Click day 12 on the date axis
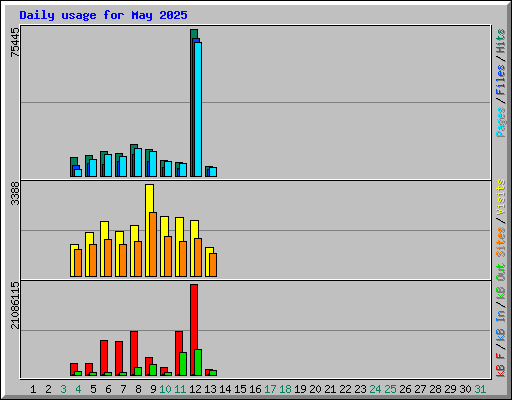This screenshot has height=400, width=512. [x=195, y=389]
